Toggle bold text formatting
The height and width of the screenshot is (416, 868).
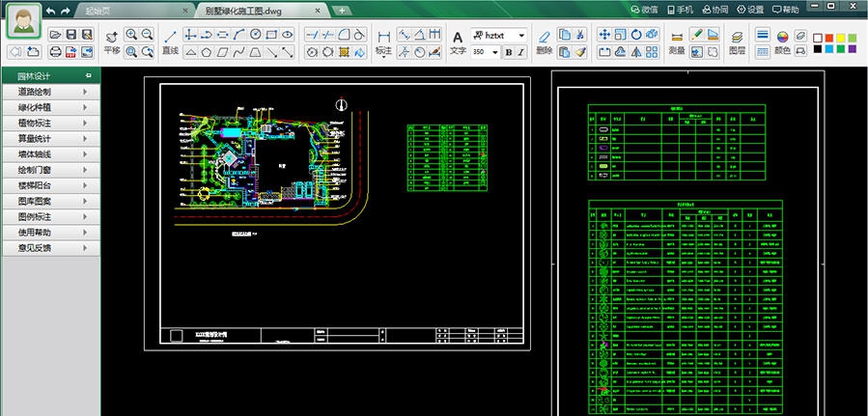(509, 52)
